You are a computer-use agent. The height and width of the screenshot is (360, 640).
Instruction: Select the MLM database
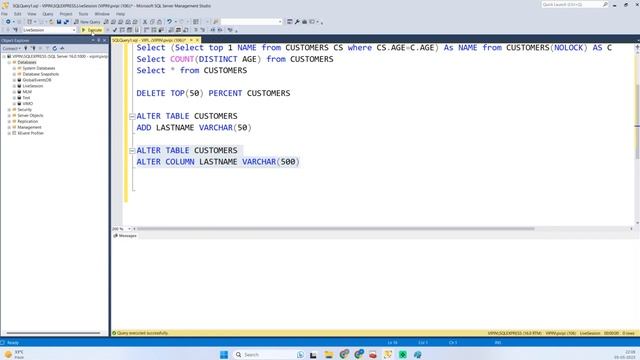pos(27,92)
